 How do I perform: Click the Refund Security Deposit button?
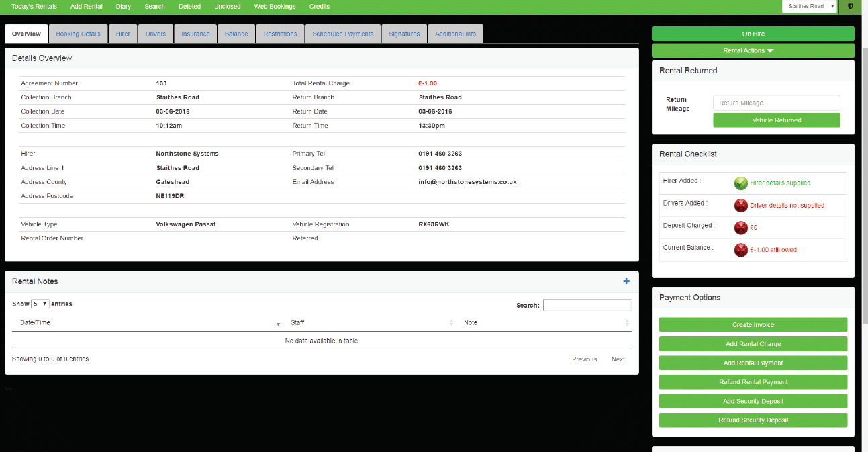click(x=753, y=420)
